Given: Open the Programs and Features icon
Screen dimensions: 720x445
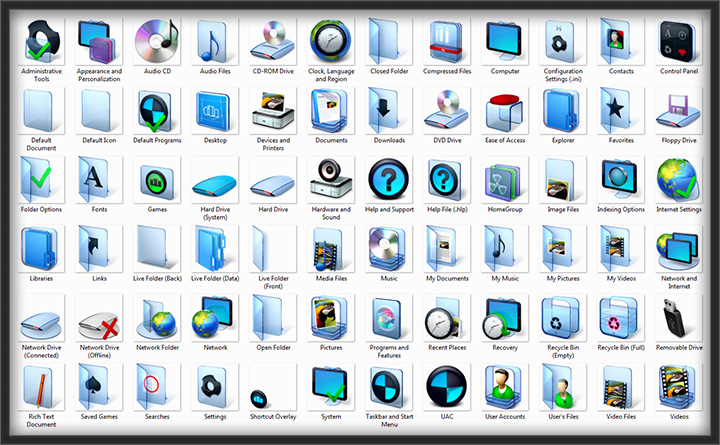Looking at the screenshot, I should 388,319.
